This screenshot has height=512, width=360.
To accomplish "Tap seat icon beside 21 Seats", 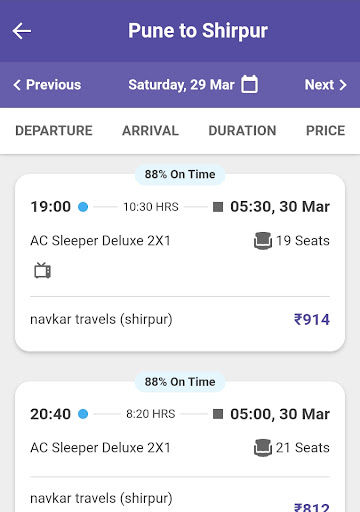I will tap(263, 448).
